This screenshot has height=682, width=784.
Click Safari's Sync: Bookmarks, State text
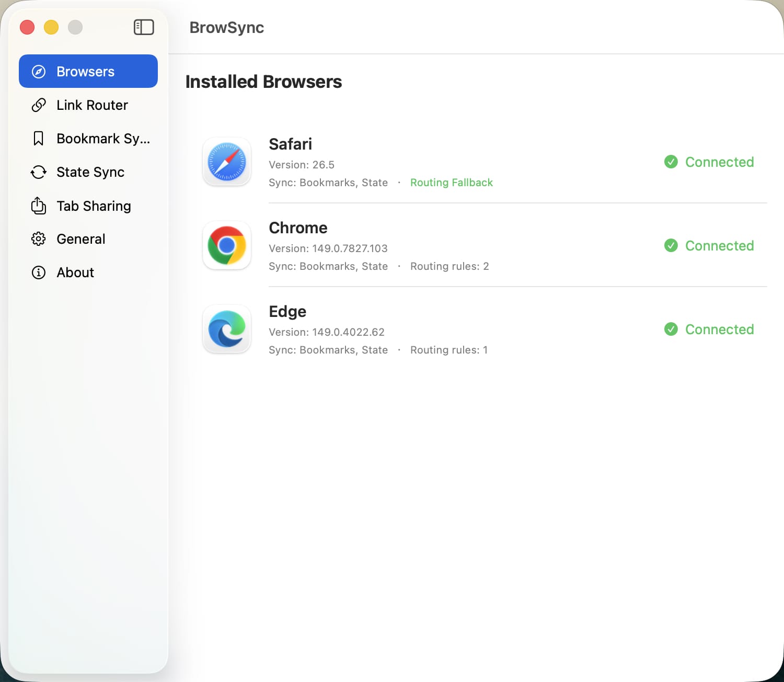[x=328, y=183]
